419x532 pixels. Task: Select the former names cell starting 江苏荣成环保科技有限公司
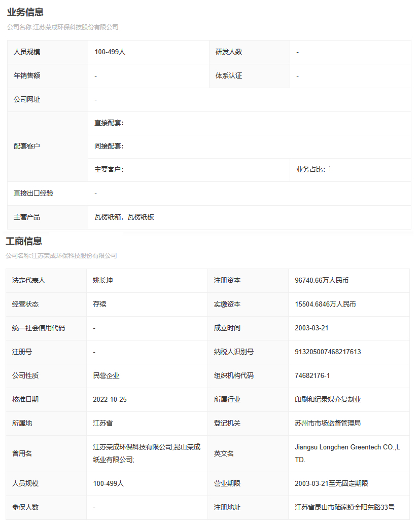(x=147, y=453)
